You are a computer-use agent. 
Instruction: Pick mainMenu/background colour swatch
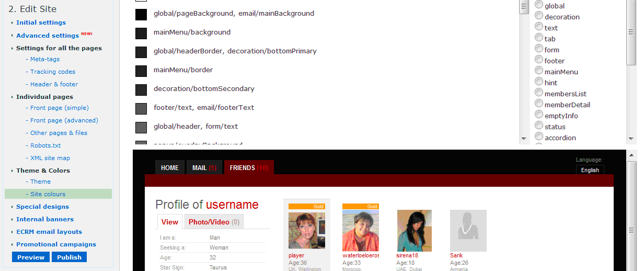pos(141,33)
